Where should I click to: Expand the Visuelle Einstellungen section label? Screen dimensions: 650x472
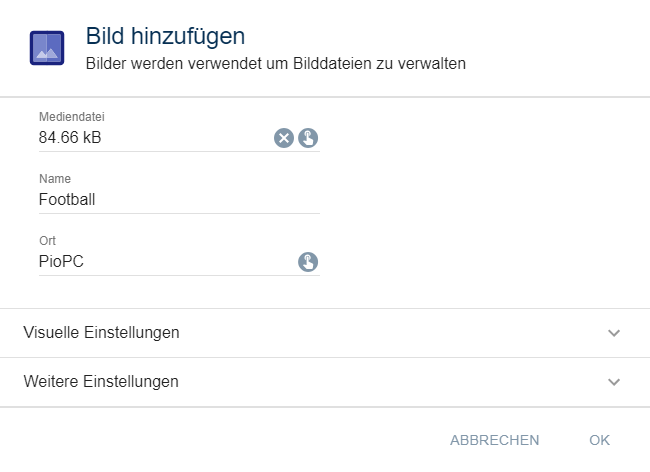click(101, 333)
